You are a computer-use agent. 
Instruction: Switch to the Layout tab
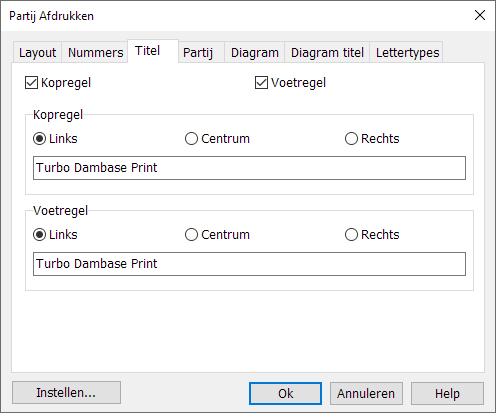[37, 52]
